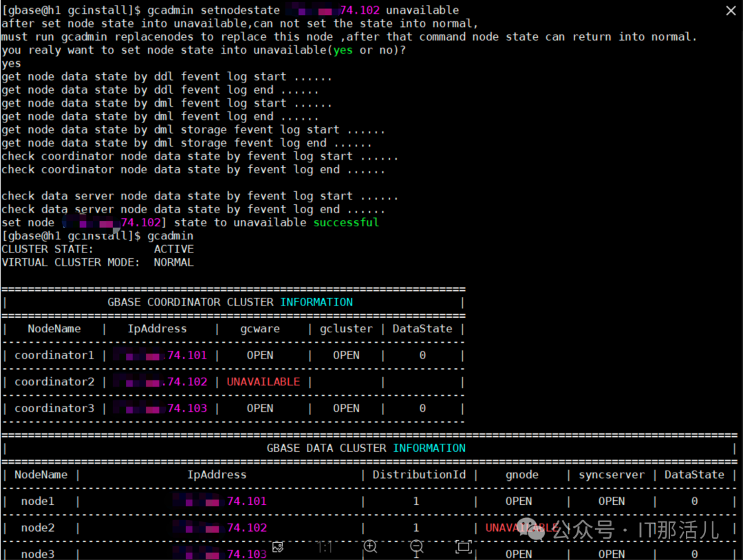Image resolution: width=743 pixels, height=560 pixels.
Task: Click the green 'yes' in the confirmation prompt
Action: coord(343,50)
